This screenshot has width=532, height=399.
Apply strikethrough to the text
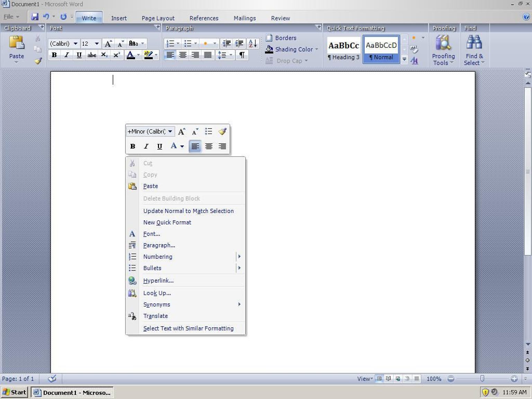(x=91, y=55)
